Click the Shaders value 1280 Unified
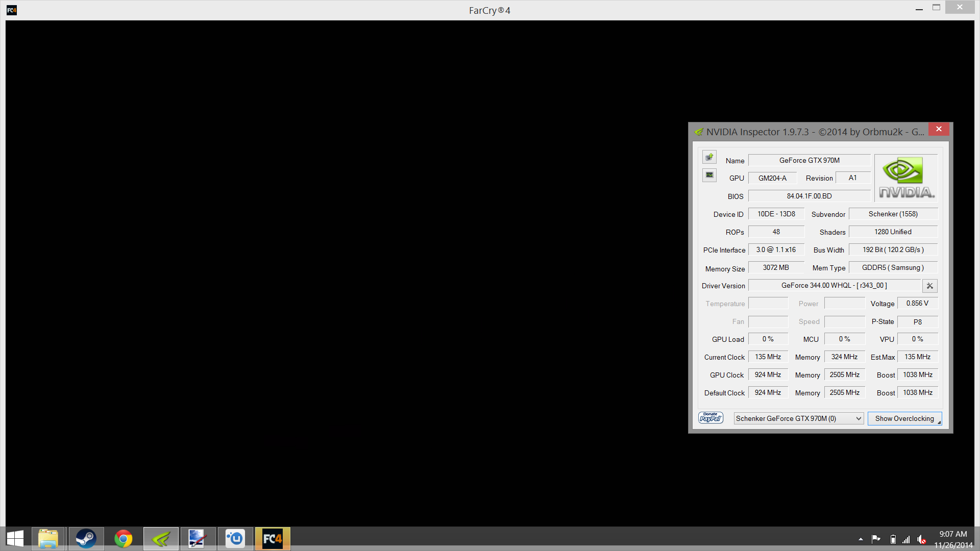Viewport: 980px width, 551px height. click(893, 232)
